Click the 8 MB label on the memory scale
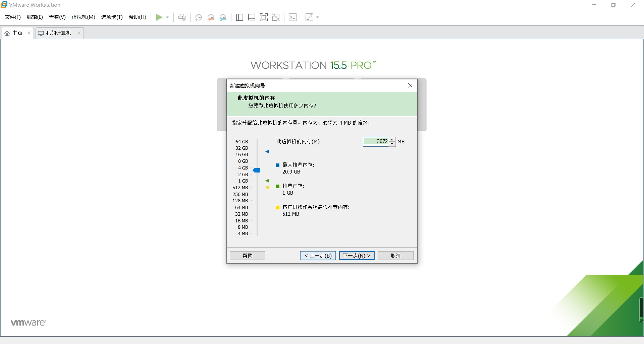This screenshot has width=644, height=344. pos(243,227)
